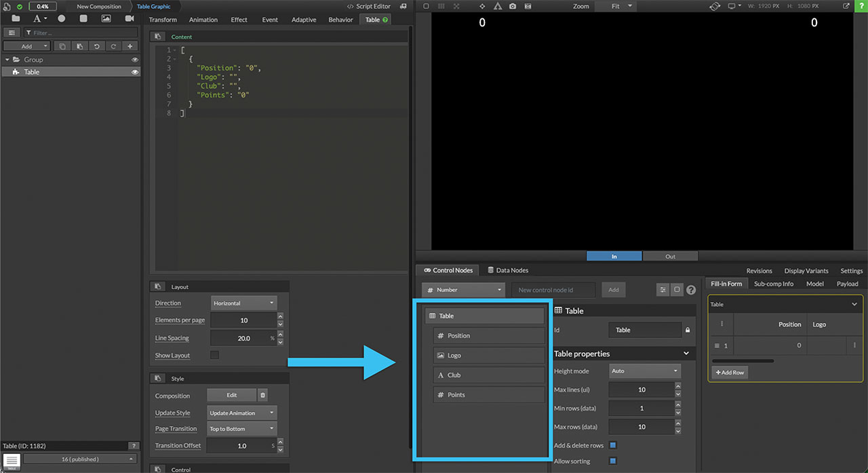The height and width of the screenshot is (473, 868).
Task: Open the Add layer dropdown
Action: 26,46
